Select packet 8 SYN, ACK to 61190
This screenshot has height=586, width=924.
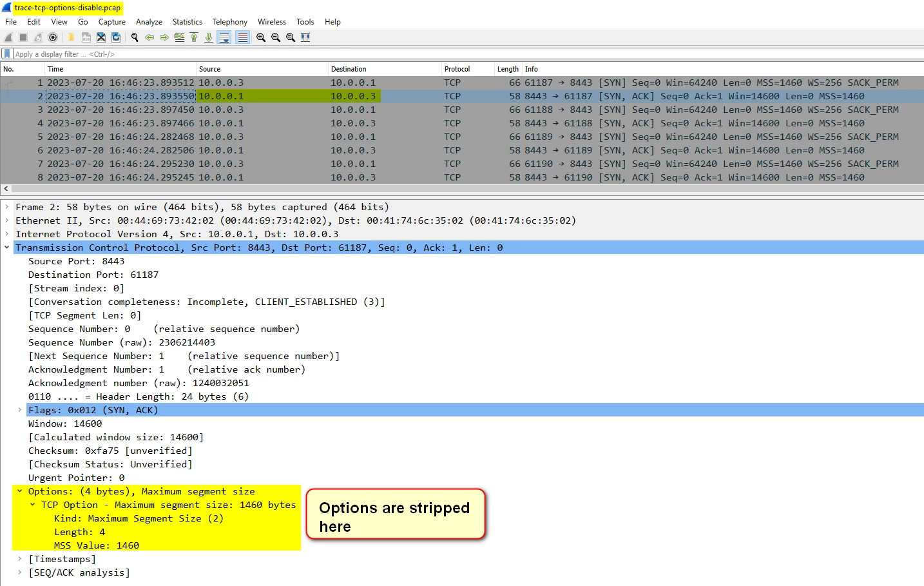point(462,177)
